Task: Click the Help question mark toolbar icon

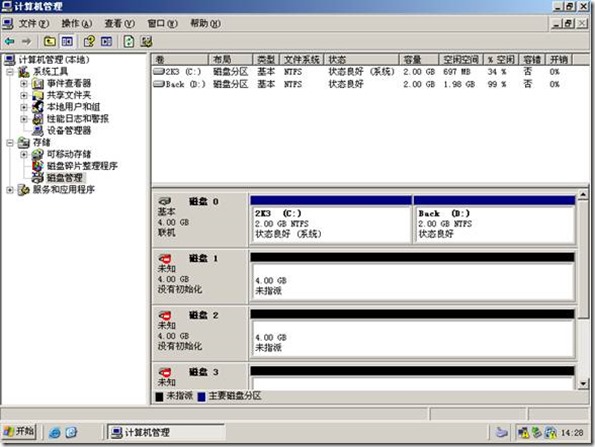Action: click(x=89, y=41)
